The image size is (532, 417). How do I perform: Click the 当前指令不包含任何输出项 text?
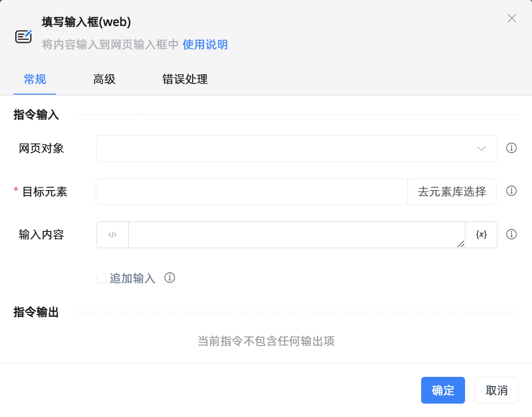coord(266,341)
